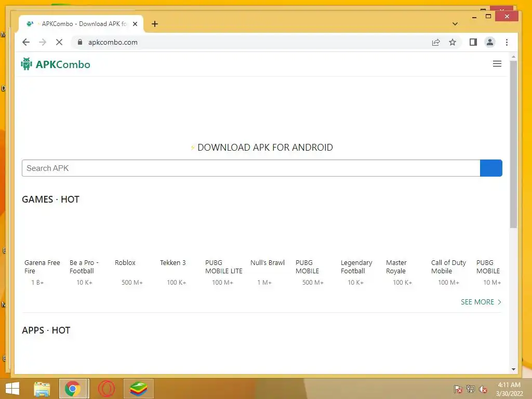
Task: Open Chrome's three-dot menu
Action: pos(507,42)
